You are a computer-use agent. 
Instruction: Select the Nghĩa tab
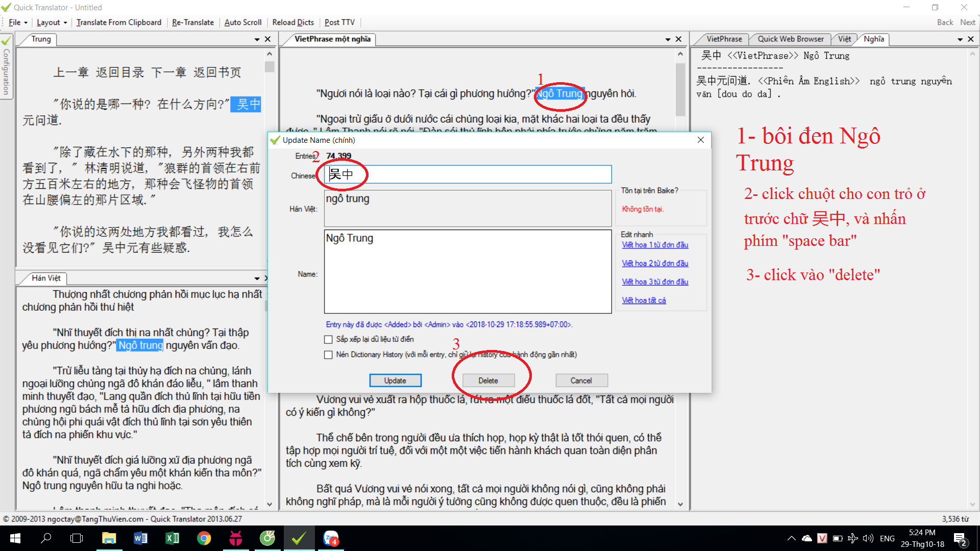click(874, 39)
